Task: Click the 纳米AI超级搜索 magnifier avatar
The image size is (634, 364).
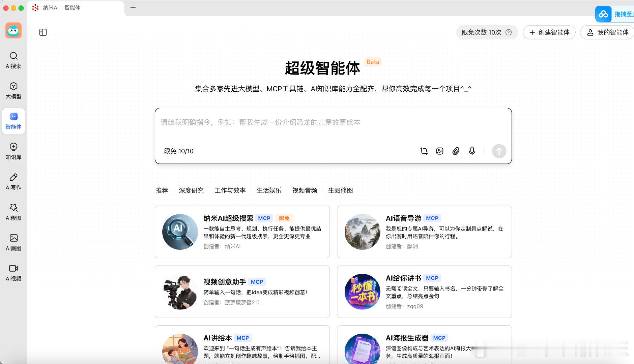Action: pos(180,232)
